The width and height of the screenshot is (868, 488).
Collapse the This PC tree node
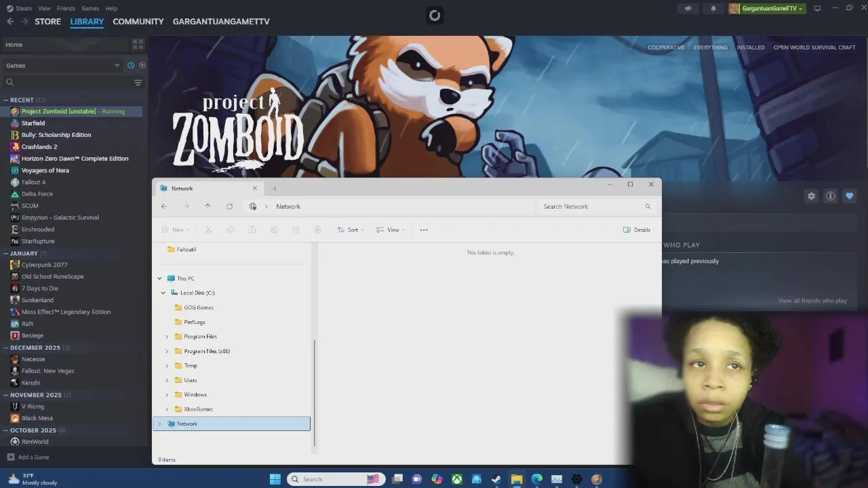(x=160, y=279)
